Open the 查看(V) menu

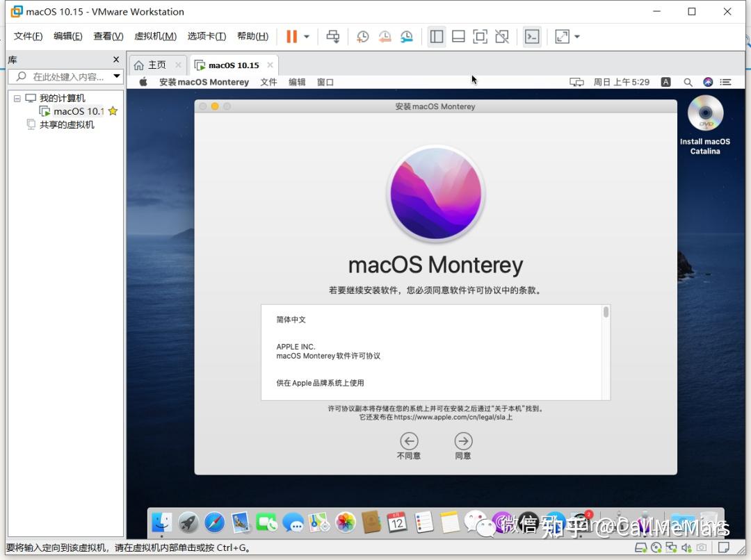pos(108,36)
